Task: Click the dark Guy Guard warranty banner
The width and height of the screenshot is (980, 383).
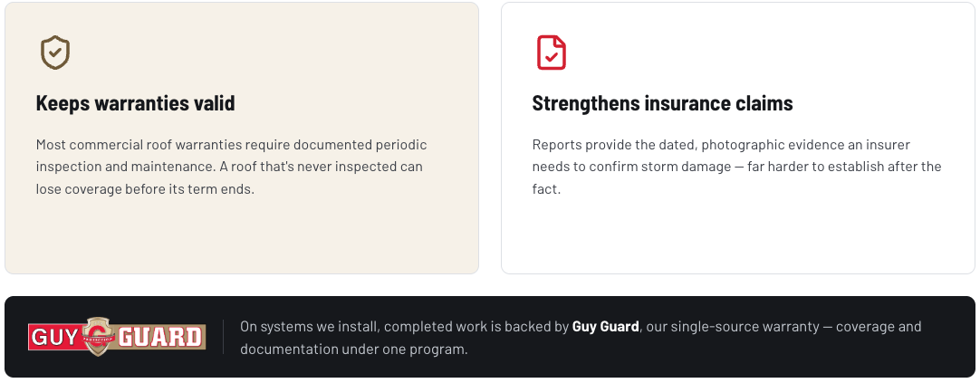Action: coord(490,337)
